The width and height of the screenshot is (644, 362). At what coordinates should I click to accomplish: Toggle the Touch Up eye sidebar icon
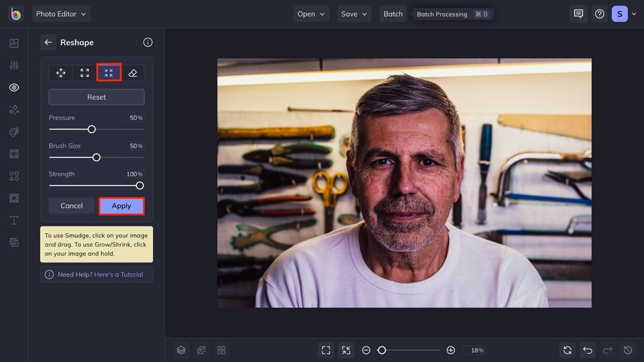click(x=14, y=87)
